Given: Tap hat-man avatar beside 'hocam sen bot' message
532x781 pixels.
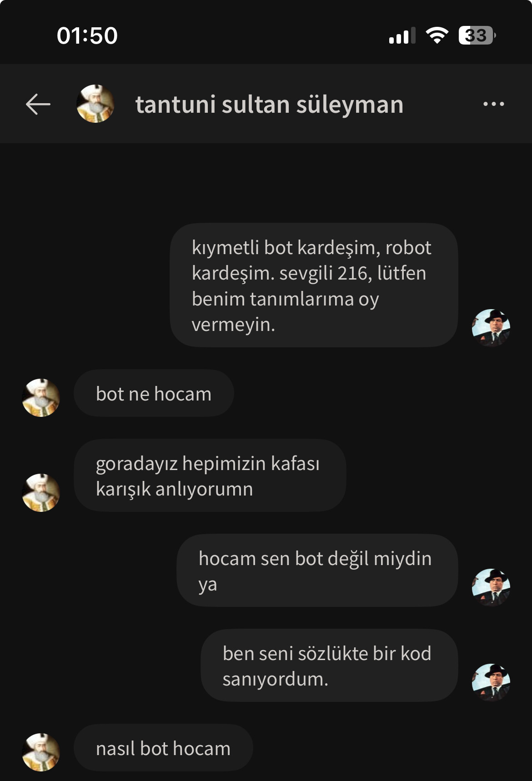Looking at the screenshot, I should (491, 587).
